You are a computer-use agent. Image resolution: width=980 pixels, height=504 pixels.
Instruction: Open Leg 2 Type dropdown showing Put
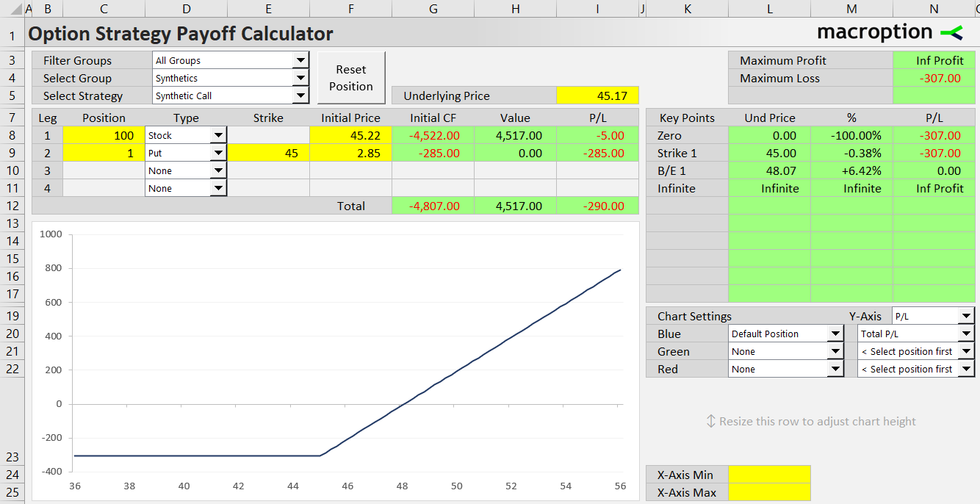point(218,153)
